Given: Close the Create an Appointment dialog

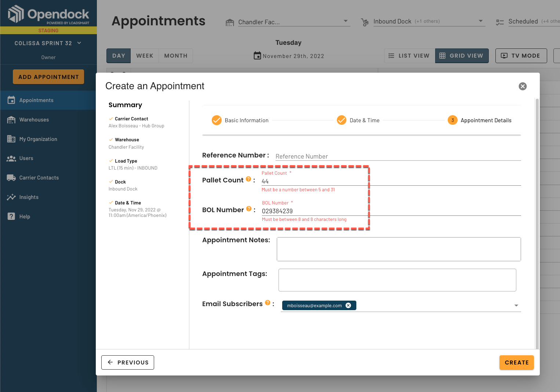Looking at the screenshot, I should pos(523,86).
